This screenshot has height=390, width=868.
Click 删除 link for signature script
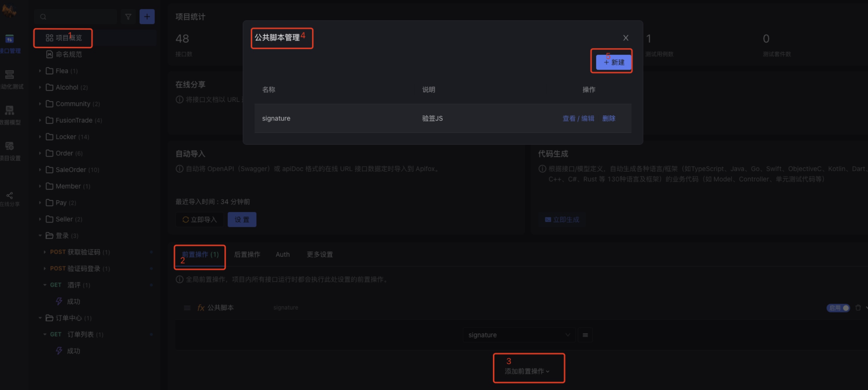[609, 118]
